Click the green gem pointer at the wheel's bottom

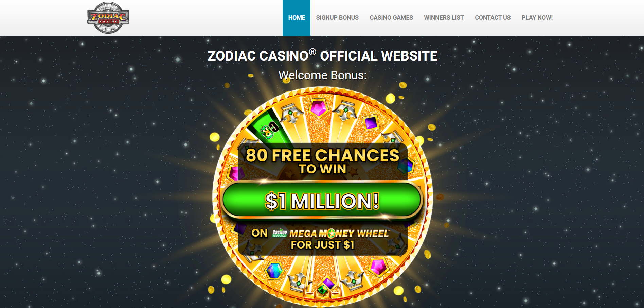click(x=322, y=290)
